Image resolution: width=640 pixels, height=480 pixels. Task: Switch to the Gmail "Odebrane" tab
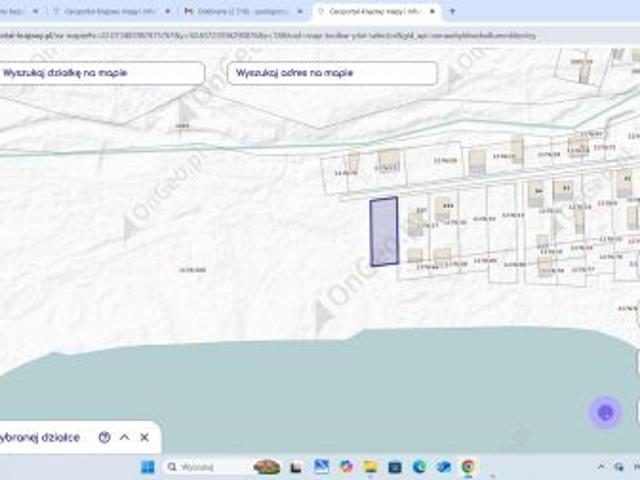pos(242,11)
